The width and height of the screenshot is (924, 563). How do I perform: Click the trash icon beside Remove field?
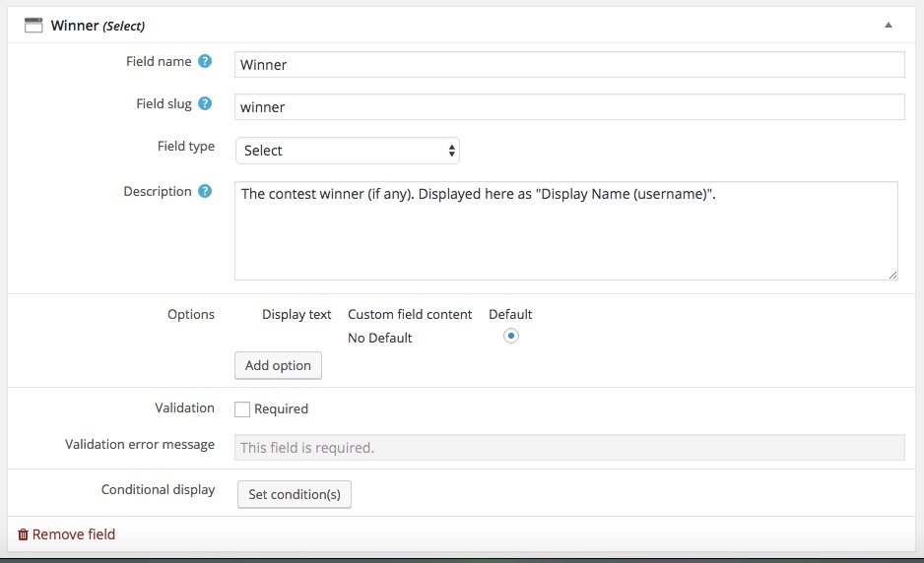(x=23, y=534)
